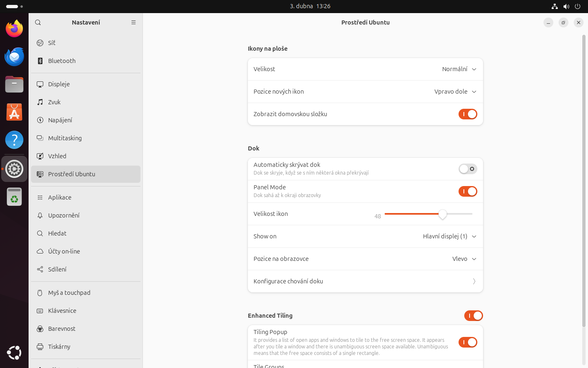Expand the Pozice nových ikon dropdown
Image resolution: width=588 pixels, height=368 pixels.
pos(455,92)
